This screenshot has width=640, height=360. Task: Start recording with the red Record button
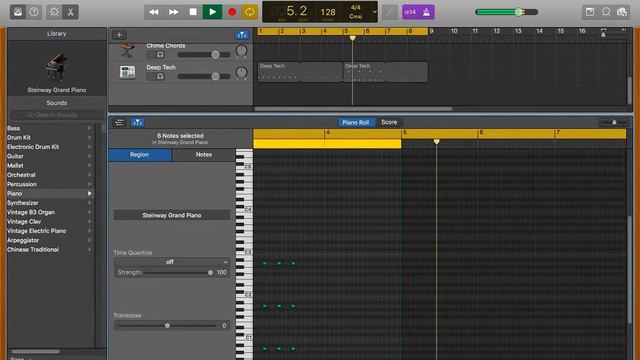coord(232,12)
